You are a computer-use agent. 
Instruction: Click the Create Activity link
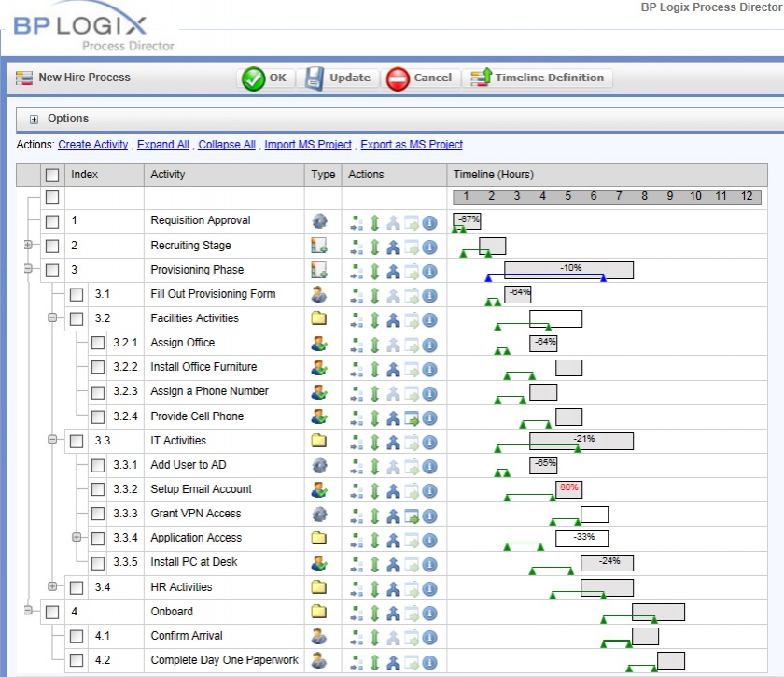pos(93,145)
